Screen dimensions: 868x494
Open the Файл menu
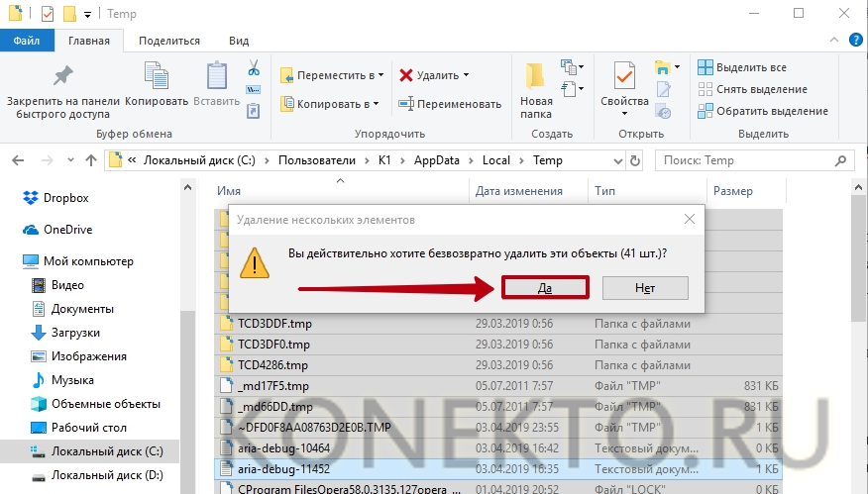point(27,41)
